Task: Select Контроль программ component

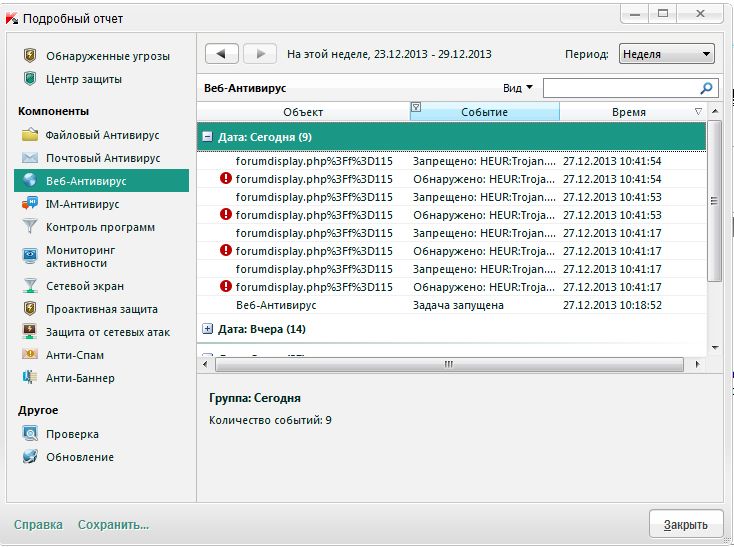Action: click(100, 227)
